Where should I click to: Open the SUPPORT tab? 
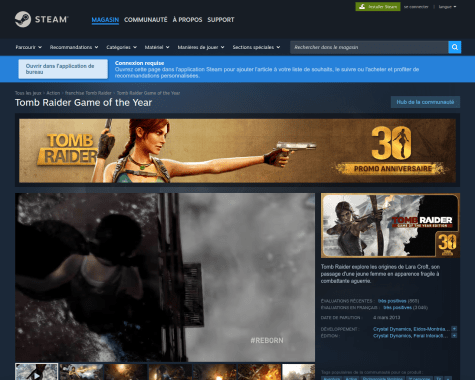pos(221,20)
